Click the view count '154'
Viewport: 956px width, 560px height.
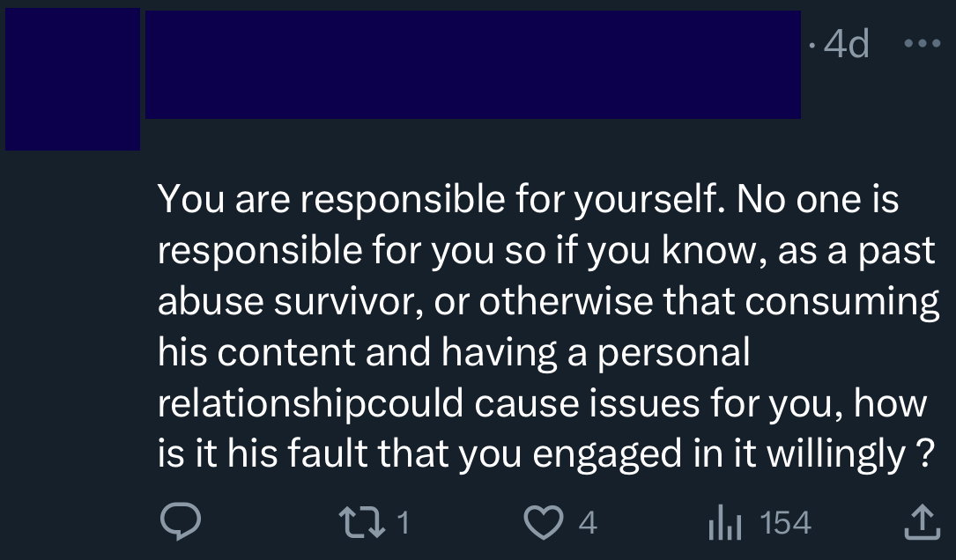[784, 523]
